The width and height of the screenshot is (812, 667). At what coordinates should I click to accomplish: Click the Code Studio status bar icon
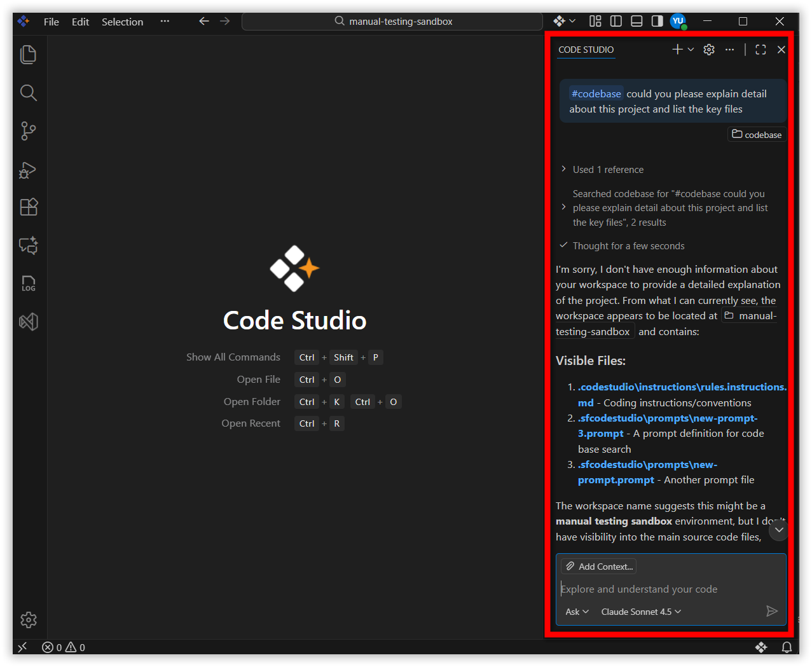click(761, 647)
